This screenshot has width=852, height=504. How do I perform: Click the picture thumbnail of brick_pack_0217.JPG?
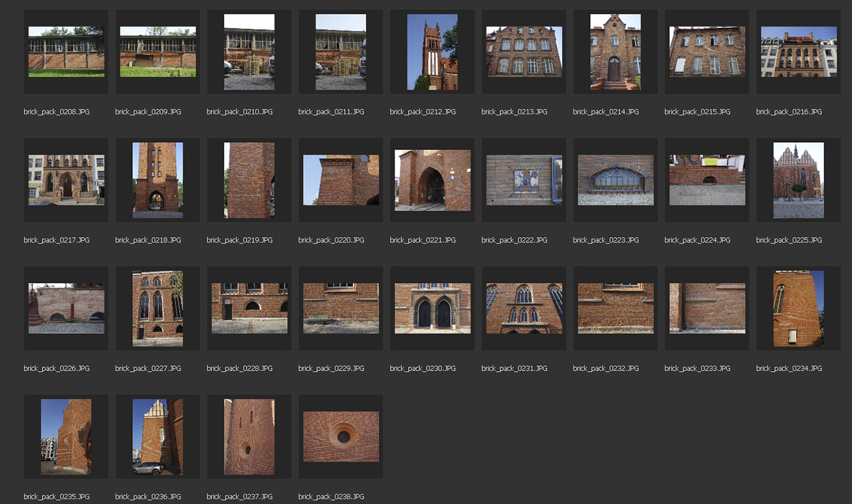point(66,180)
